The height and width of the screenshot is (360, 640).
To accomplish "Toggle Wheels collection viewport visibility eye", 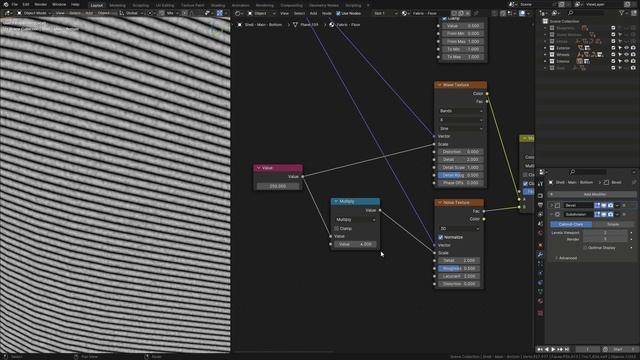I will tap(627, 55).
